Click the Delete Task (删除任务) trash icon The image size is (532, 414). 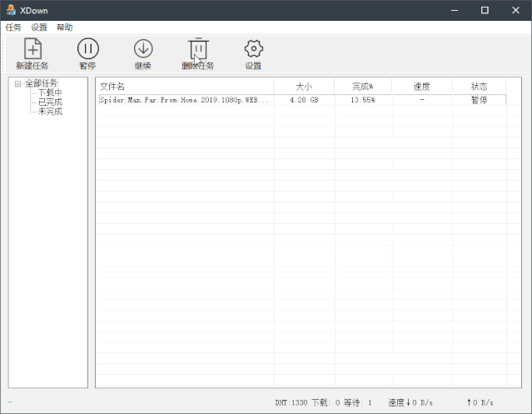point(198,49)
